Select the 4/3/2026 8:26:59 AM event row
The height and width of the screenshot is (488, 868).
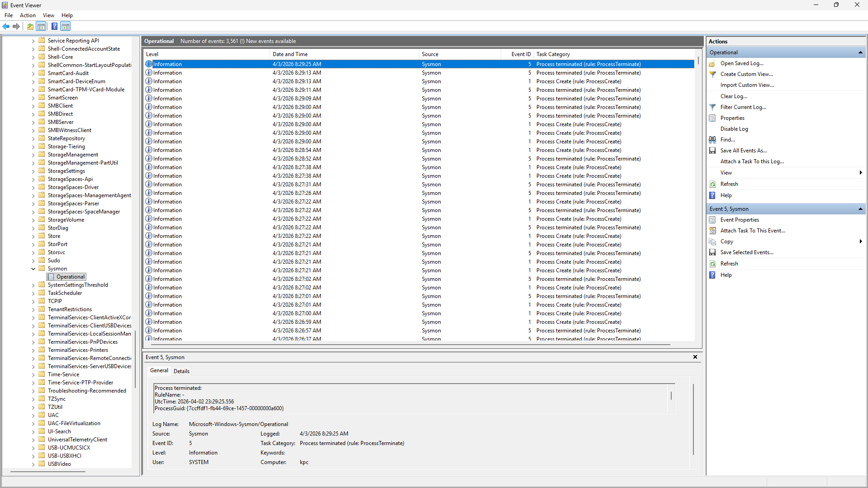point(419,322)
